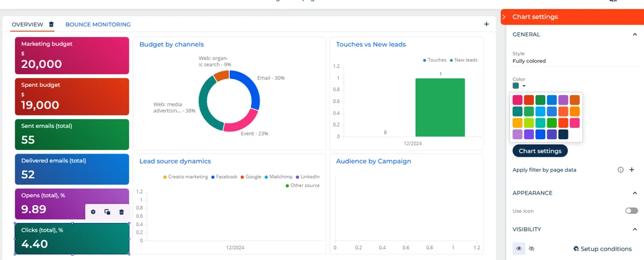Open settings gear for the Clicks widget
This screenshot has height=260, width=644.
coord(93,212)
